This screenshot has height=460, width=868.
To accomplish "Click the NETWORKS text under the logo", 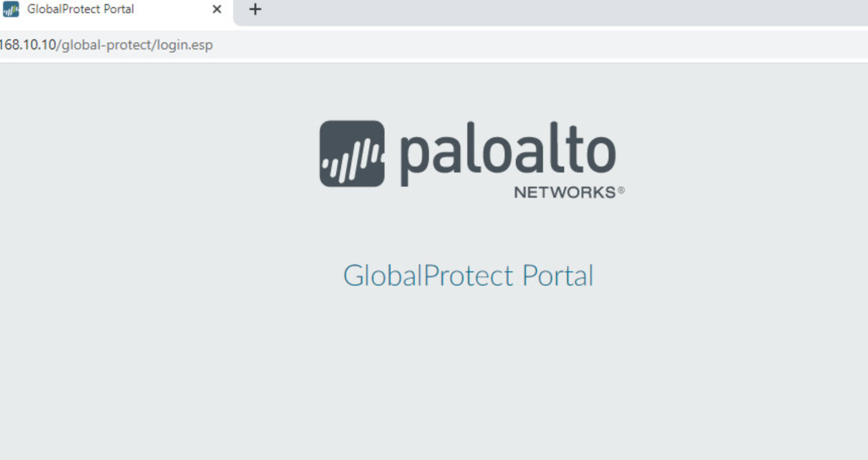I will [x=565, y=192].
